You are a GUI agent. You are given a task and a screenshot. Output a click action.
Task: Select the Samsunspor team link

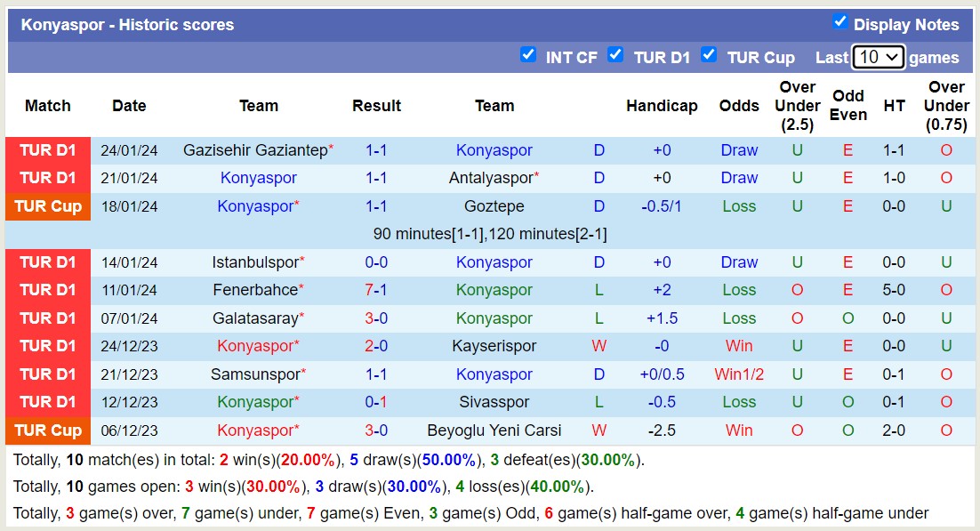(x=258, y=374)
